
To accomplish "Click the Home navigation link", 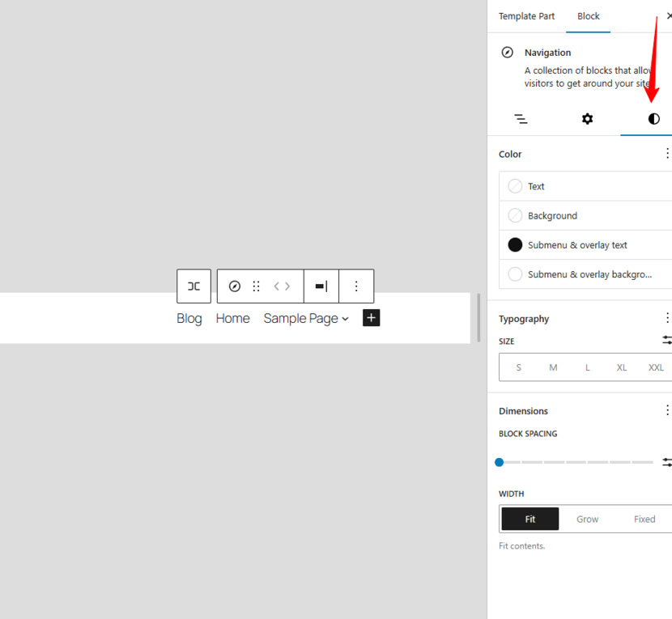I will tap(232, 318).
